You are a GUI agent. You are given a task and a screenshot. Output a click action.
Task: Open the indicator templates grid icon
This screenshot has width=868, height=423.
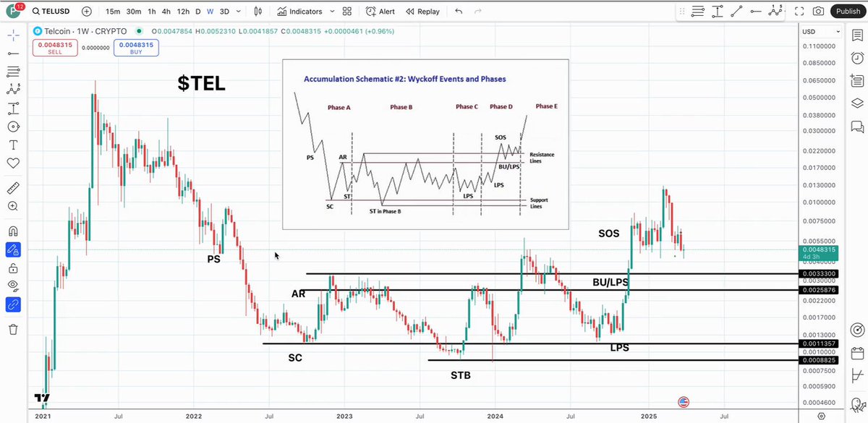346,12
